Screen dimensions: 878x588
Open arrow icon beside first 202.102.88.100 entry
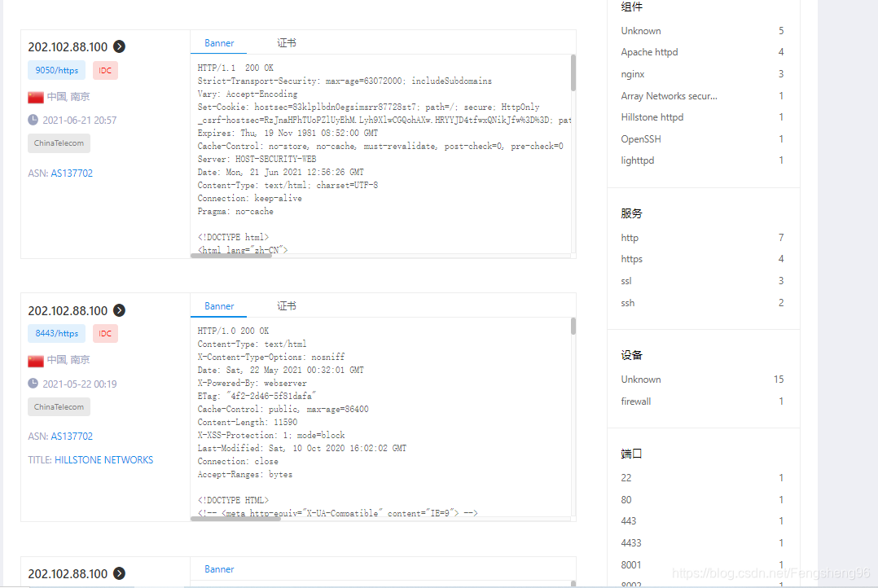pyautogui.click(x=119, y=46)
